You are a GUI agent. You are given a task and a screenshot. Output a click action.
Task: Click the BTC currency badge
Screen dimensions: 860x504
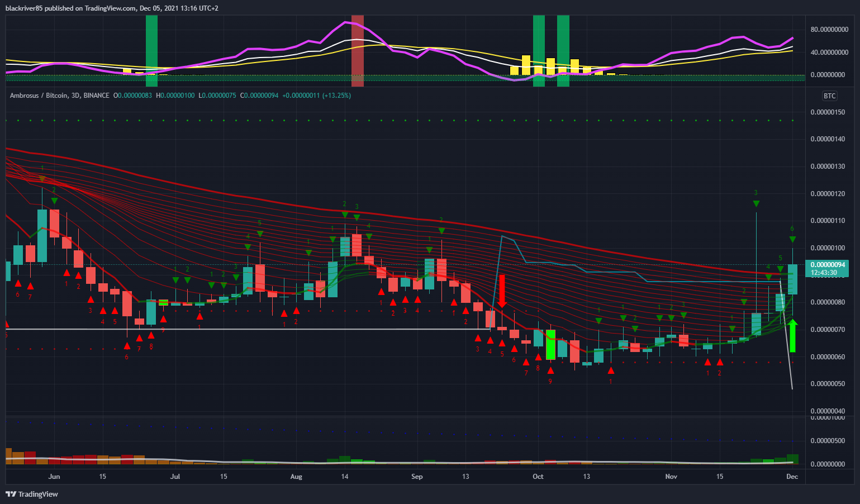[829, 96]
